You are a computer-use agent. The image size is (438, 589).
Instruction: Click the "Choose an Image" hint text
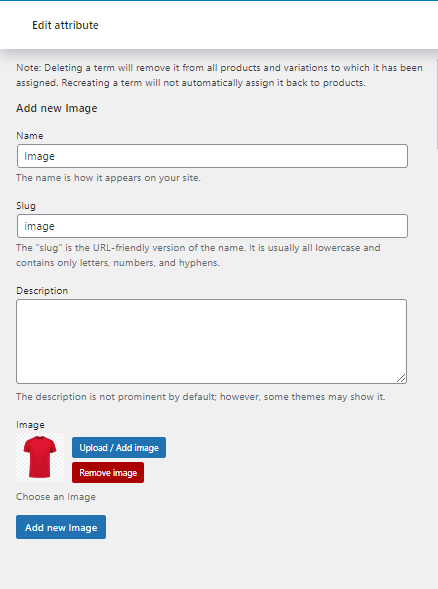[x=56, y=497]
